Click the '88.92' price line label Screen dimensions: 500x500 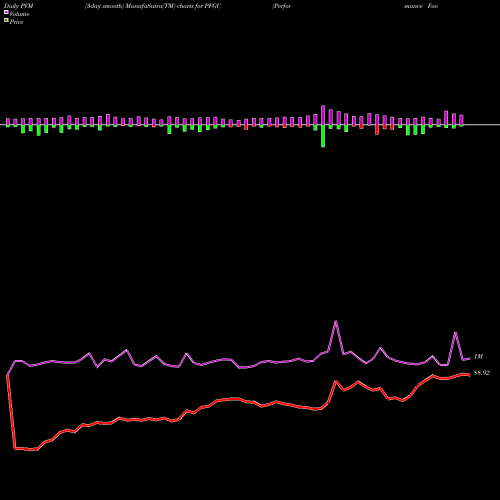482,373
